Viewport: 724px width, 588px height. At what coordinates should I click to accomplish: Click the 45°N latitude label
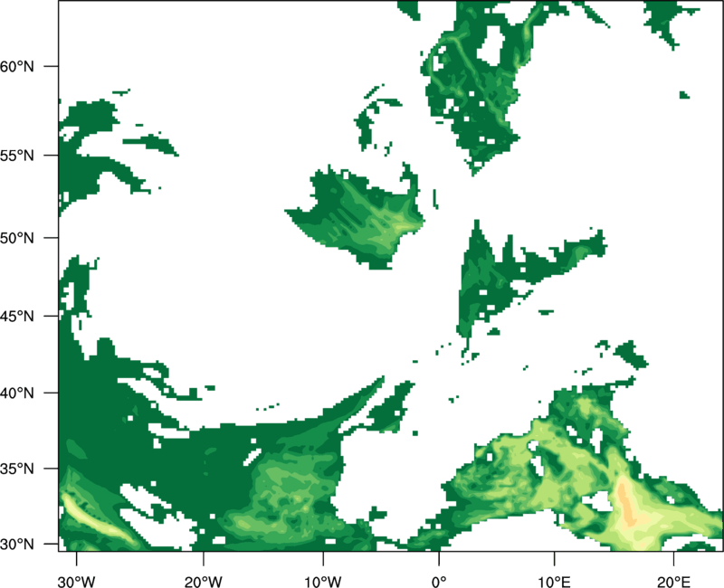pos(17,317)
